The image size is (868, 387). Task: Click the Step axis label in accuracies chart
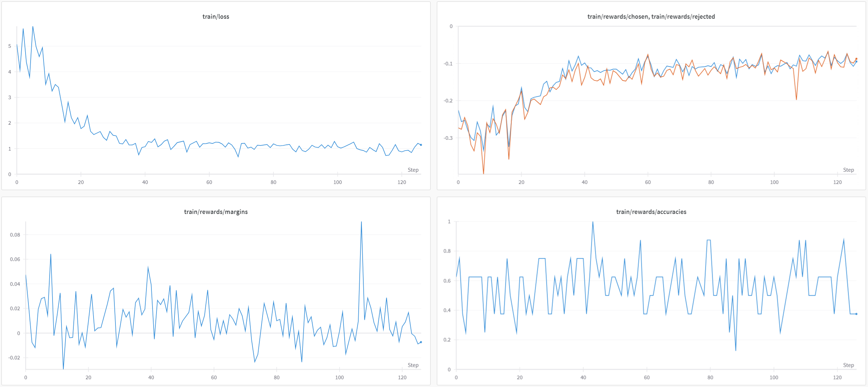coord(848,365)
